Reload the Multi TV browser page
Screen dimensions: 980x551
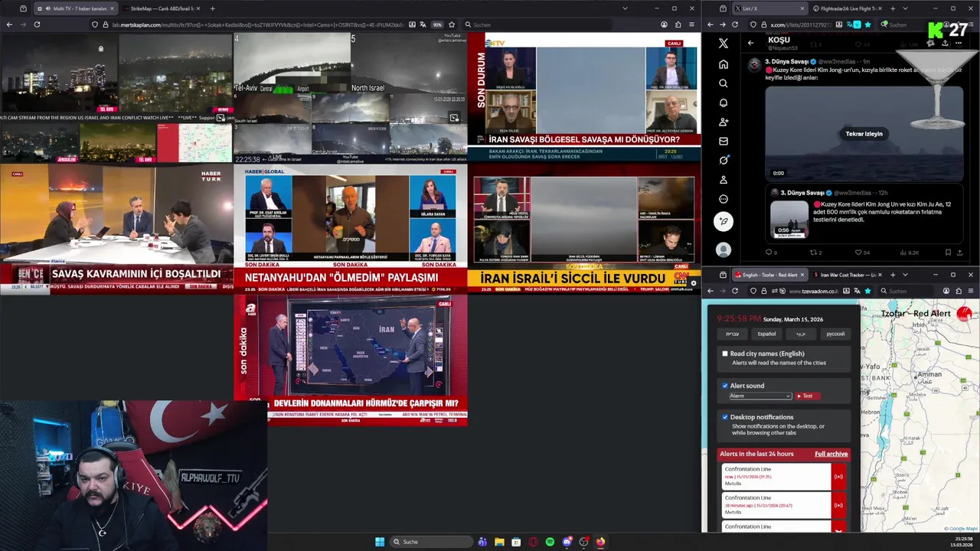point(37,24)
